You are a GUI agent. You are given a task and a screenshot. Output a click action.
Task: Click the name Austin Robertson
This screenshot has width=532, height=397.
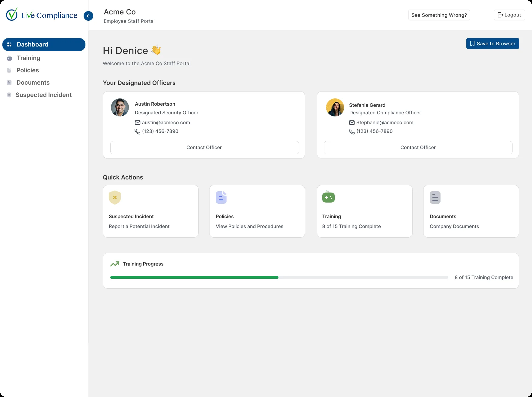[155, 104]
